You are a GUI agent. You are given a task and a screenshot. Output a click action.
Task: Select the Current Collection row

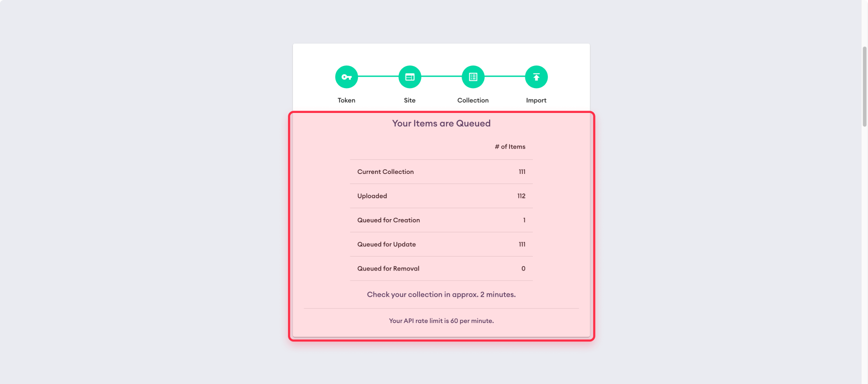[x=385, y=172]
